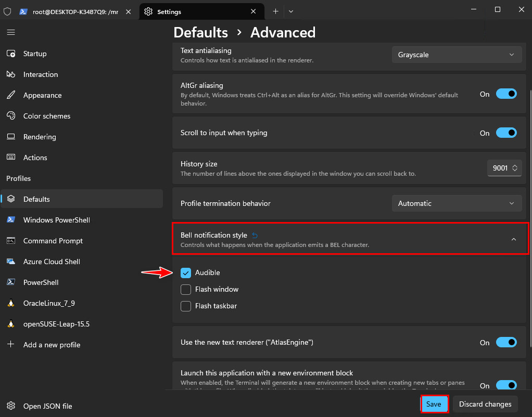
Task: Uncheck the Audible bell checkbox
Action: pyautogui.click(x=186, y=273)
